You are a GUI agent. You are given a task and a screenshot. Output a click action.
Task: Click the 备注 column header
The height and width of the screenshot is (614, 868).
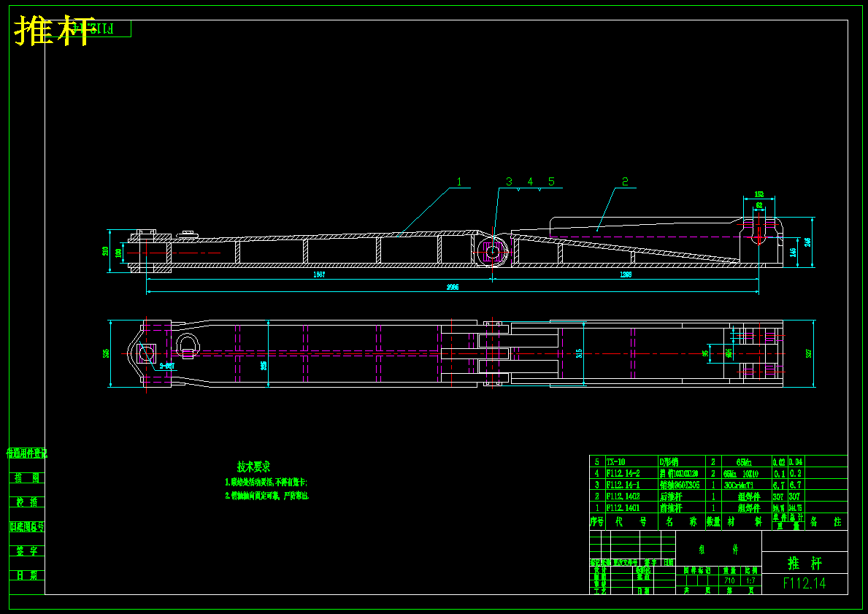[826, 521]
